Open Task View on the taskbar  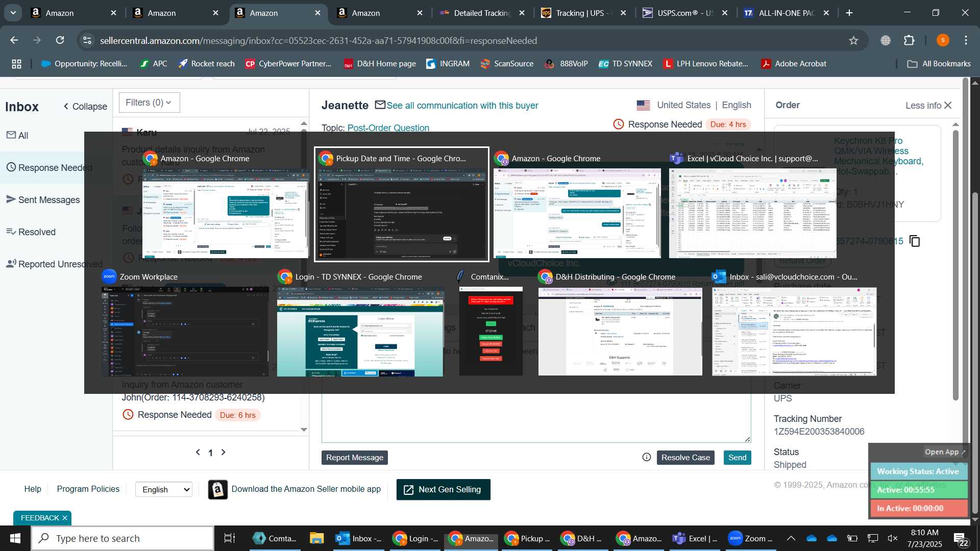coord(230,538)
